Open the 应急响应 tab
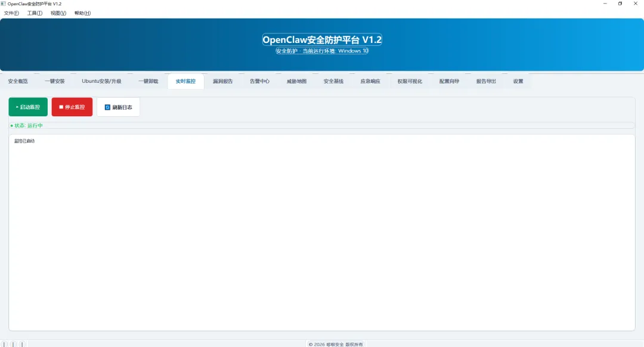 (x=370, y=81)
